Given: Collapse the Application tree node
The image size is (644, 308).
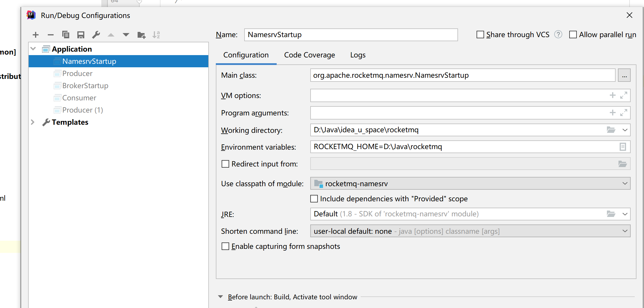Looking at the screenshot, I should (33, 49).
